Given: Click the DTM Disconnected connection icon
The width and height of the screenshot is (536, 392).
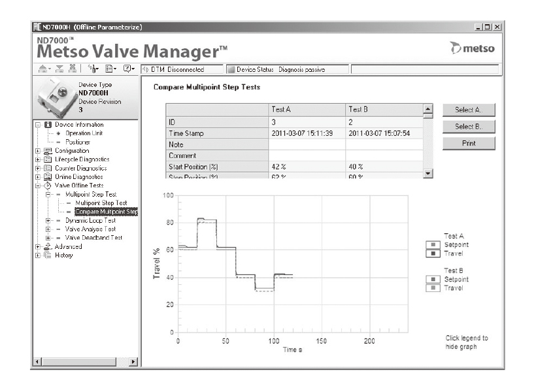Looking at the screenshot, I should pyautogui.click(x=146, y=69).
